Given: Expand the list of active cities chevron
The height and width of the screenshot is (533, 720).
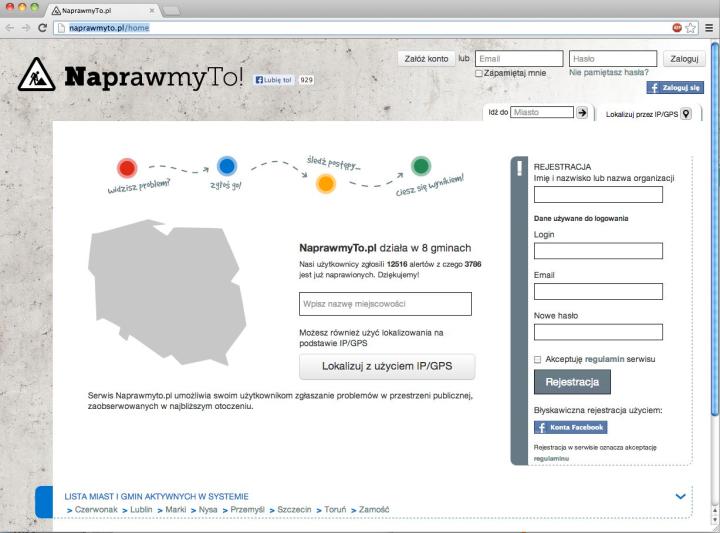Looking at the screenshot, I should point(681,496).
